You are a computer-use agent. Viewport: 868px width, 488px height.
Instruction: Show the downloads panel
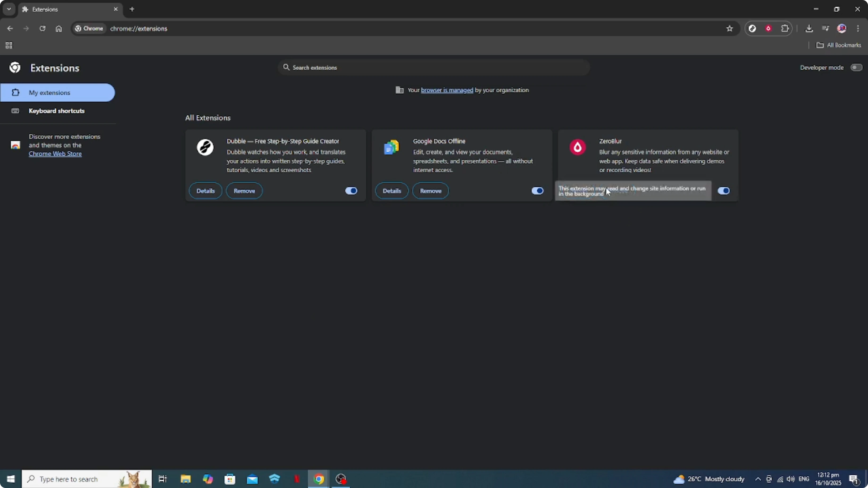coord(809,29)
